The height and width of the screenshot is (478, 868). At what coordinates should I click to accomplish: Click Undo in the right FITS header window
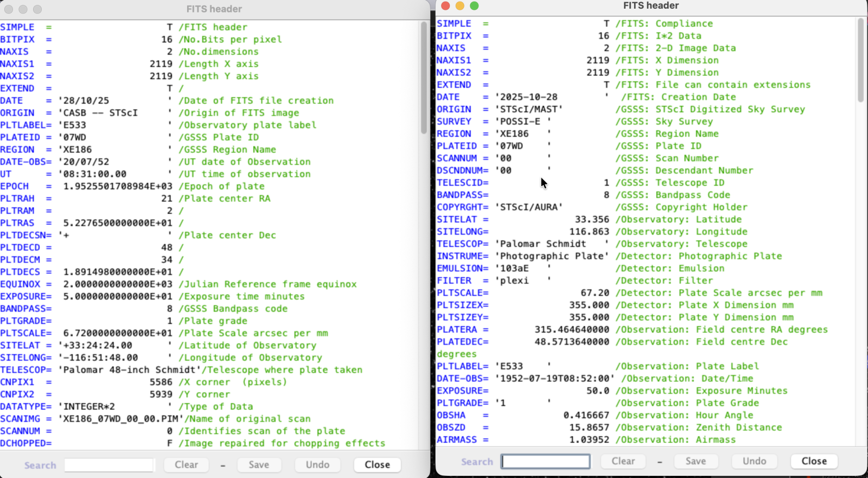pos(754,461)
